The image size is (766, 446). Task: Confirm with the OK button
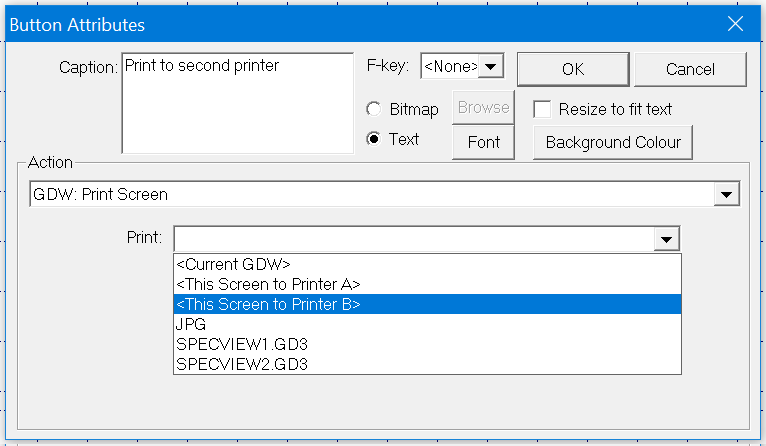pyautogui.click(x=572, y=69)
